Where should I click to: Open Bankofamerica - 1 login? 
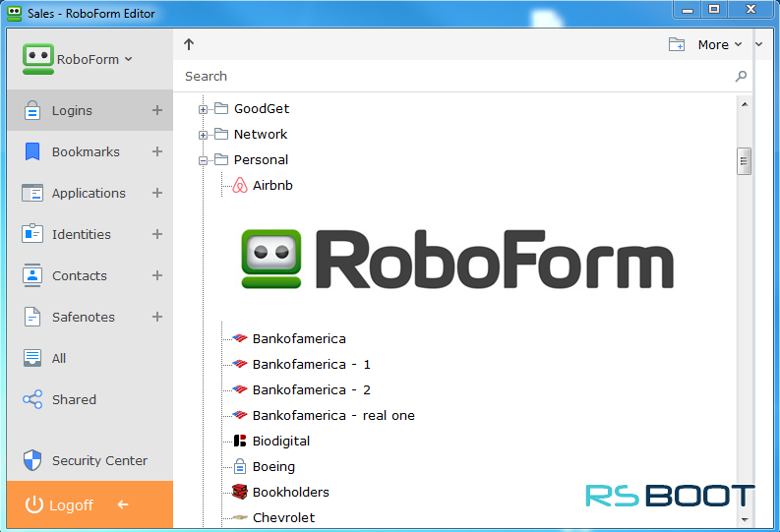tap(312, 365)
